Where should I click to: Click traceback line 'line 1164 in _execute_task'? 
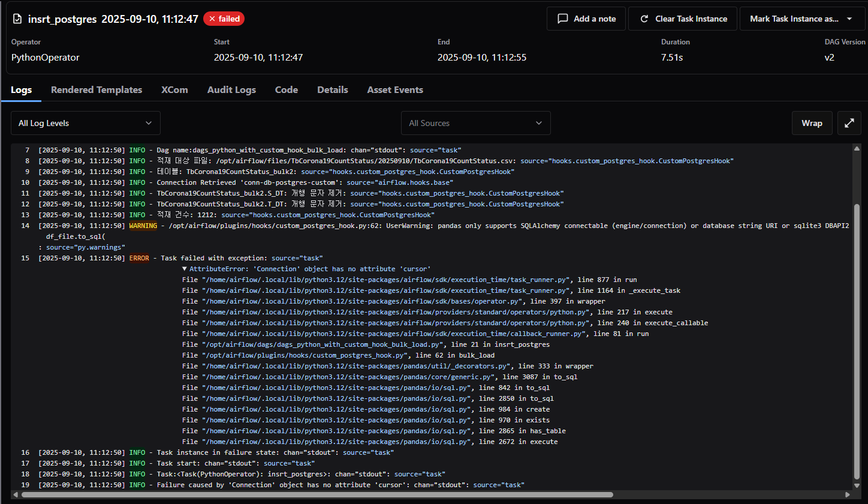[431, 290]
